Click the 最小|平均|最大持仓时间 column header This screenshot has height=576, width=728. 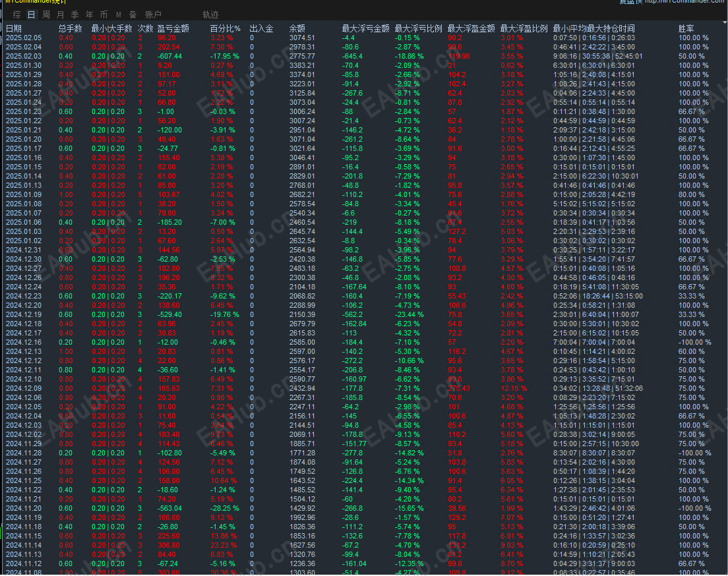[x=594, y=29]
